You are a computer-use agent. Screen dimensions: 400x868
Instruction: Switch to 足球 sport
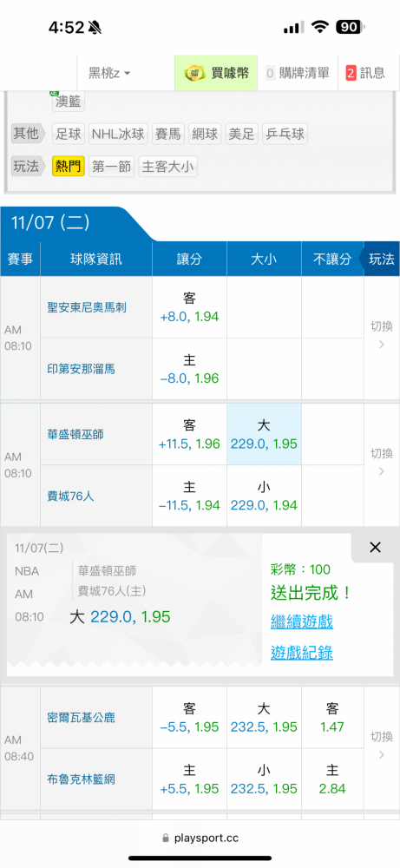coord(69,134)
